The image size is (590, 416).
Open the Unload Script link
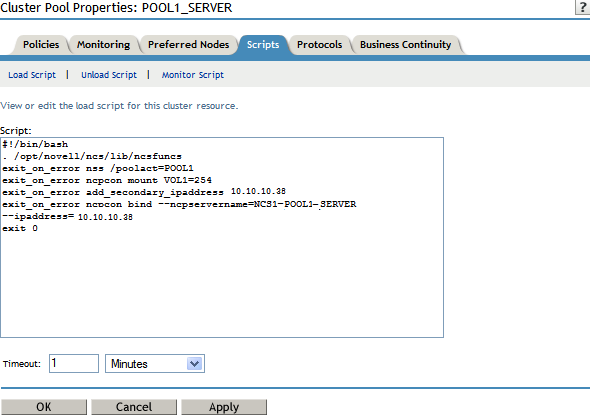[109, 75]
